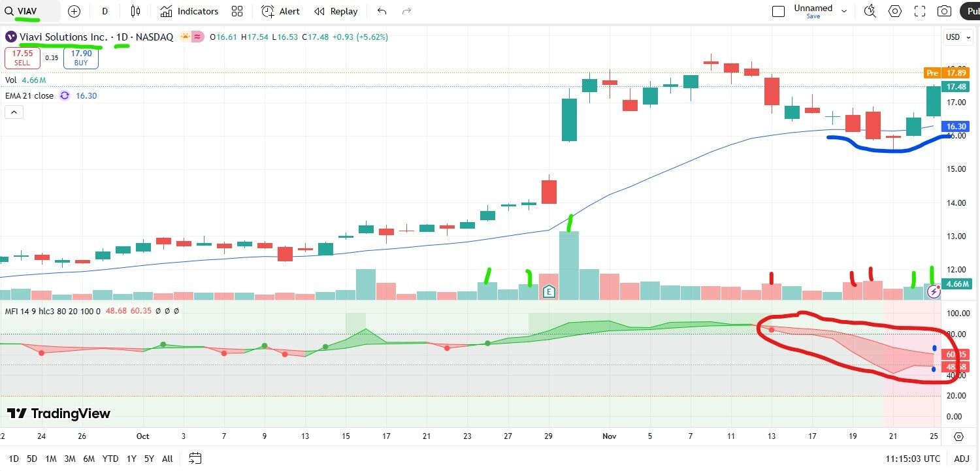Image resolution: width=980 pixels, height=471 pixels.
Task: Open the go-to-date calendar icon
Action: click(195, 458)
